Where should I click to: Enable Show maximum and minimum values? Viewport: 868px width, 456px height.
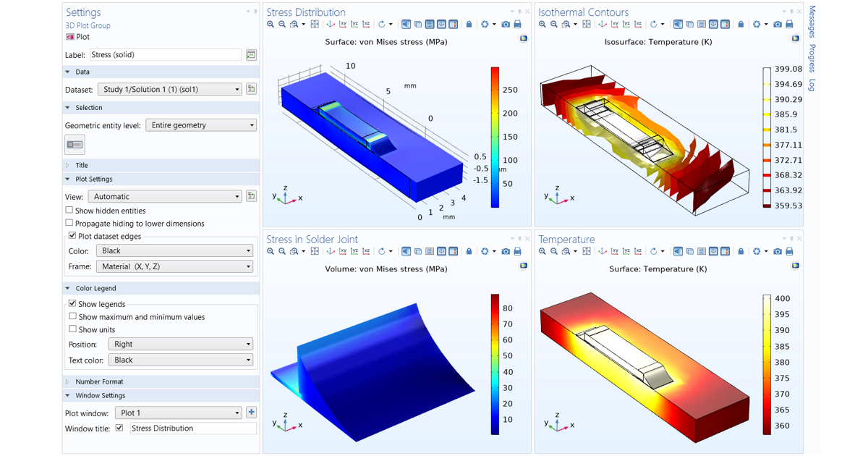[x=72, y=317]
